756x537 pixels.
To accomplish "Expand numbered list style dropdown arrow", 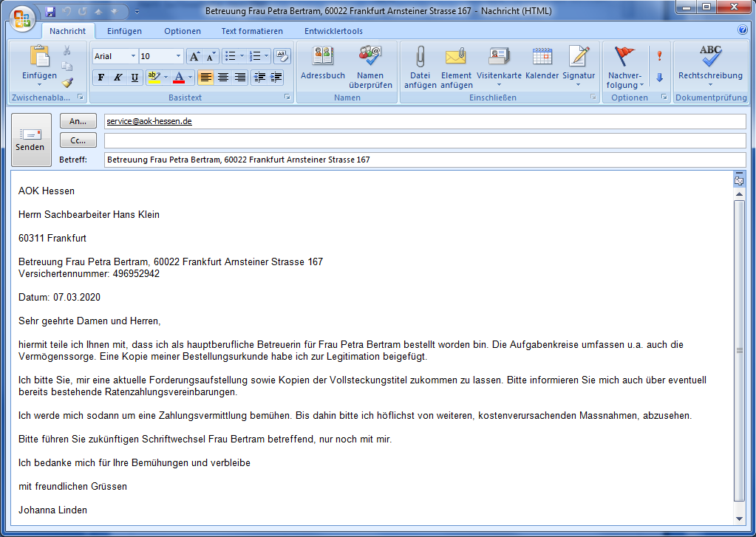I will (x=266, y=56).
